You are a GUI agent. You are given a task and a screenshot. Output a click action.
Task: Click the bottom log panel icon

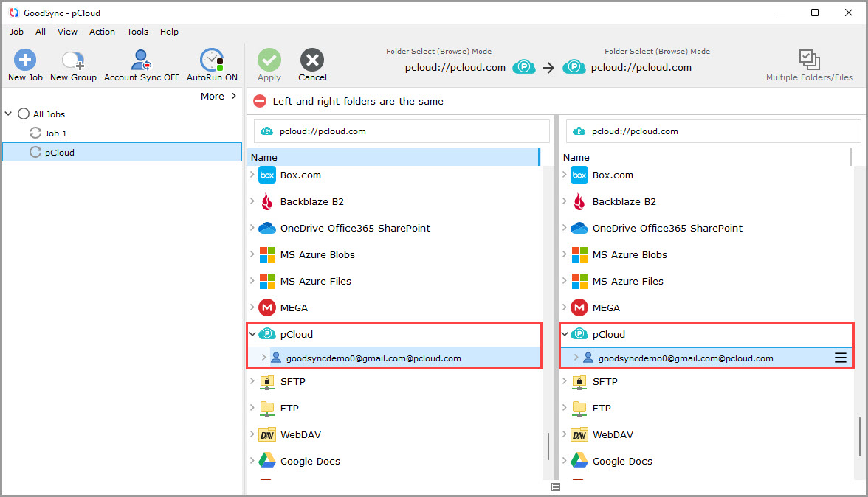[x=556, y=487]
